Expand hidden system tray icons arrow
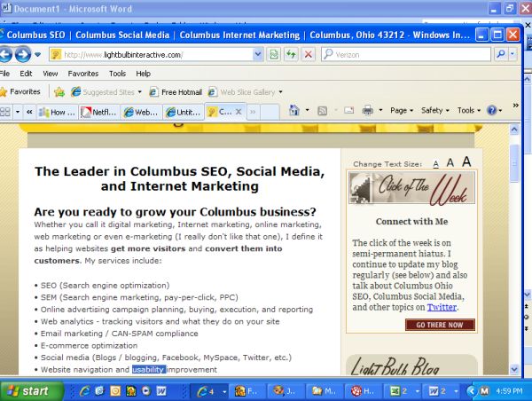The height and width of the screenshot is (401, 532). click(x=471, y=391)
